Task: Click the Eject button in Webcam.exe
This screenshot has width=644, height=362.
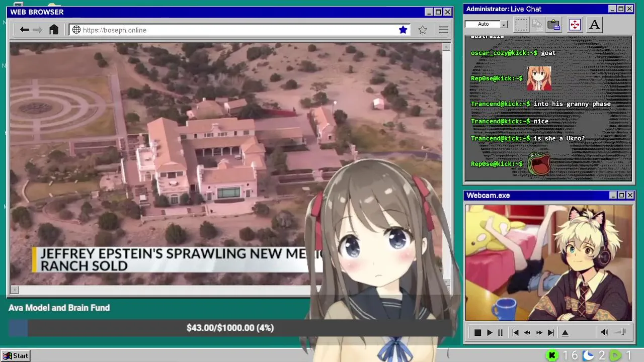Action: pos(565,332)
